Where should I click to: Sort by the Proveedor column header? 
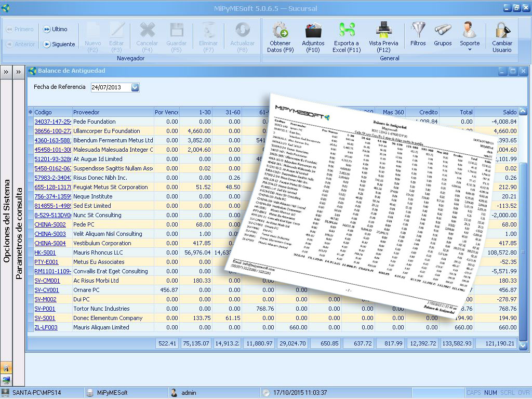click(x=113, y=112)
